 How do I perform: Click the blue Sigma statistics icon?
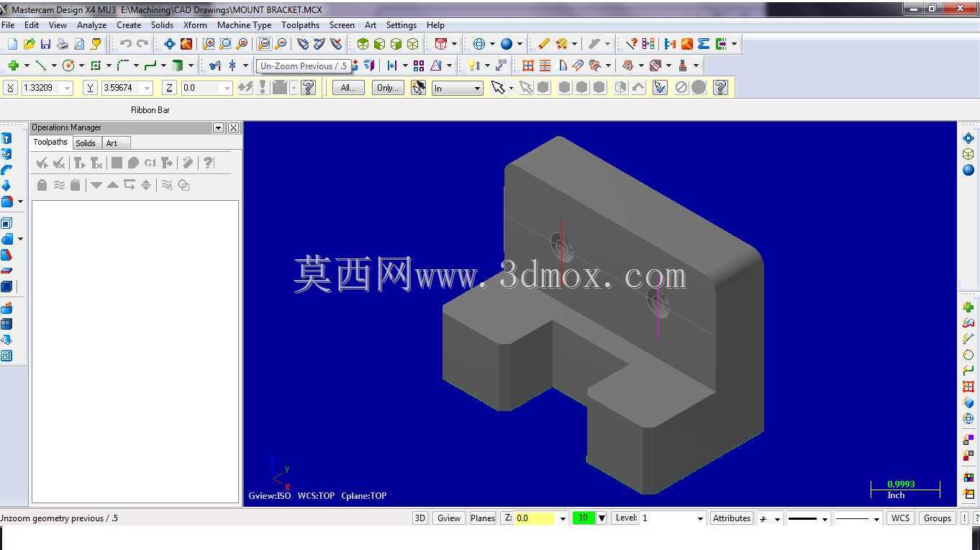coord(704,44)
